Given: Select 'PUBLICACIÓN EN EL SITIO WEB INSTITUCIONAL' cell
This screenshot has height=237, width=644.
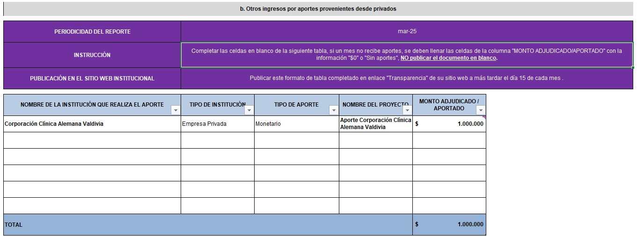Looking at the screenshot, I should point(92,79).
